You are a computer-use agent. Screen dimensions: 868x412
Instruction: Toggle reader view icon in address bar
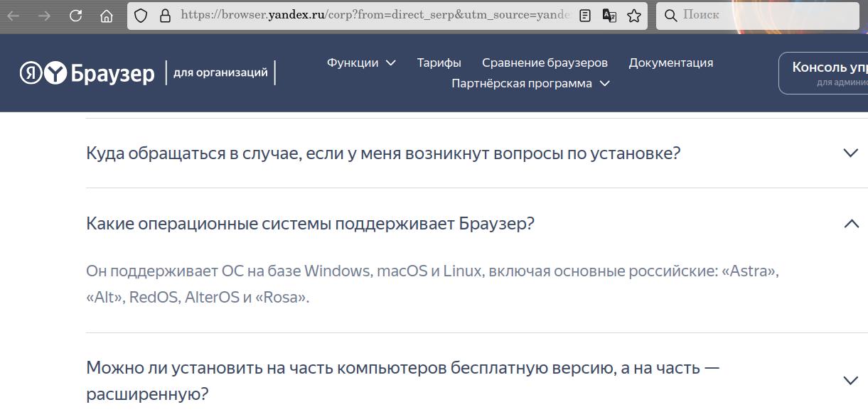tap(585, 16)
